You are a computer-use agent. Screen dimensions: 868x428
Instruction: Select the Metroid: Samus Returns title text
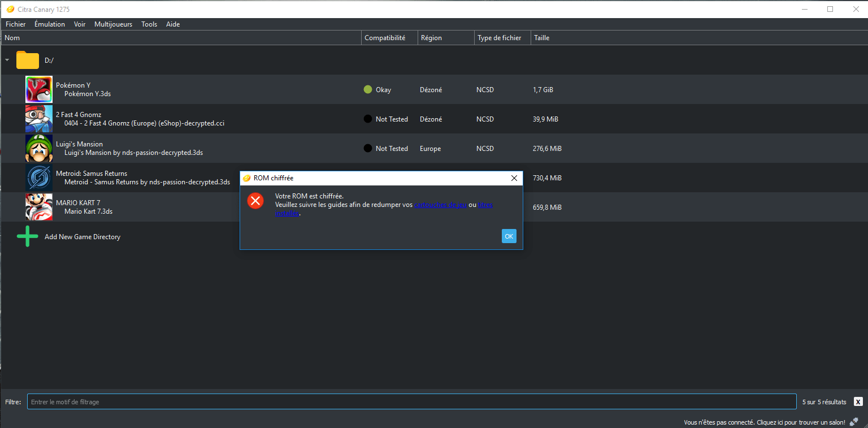pyautogui.click(x=92, y=174)
